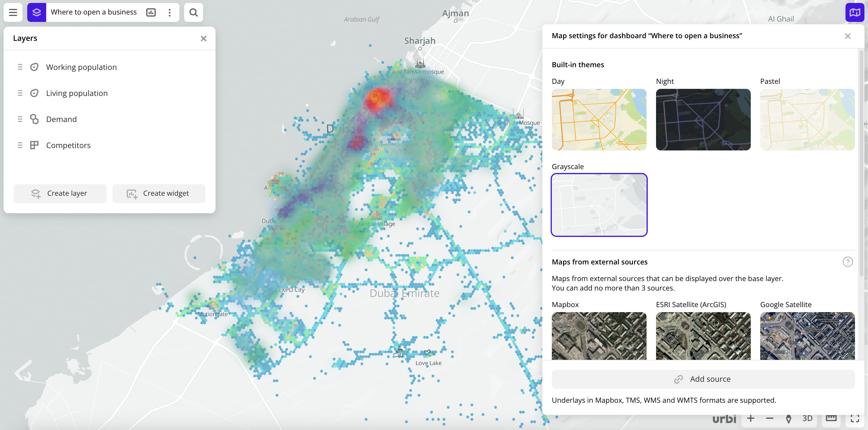
Task: Toggle visibility of Competitors layer
Action: point(34,145)
